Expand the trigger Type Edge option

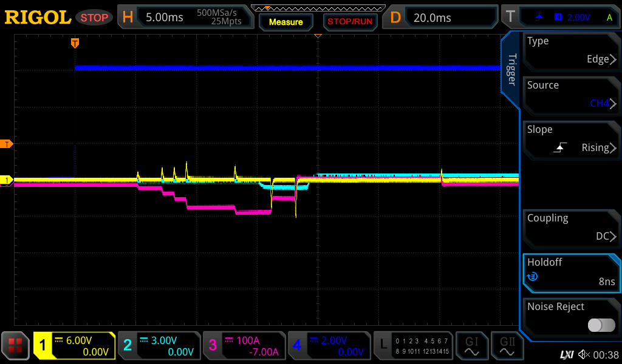571,50
